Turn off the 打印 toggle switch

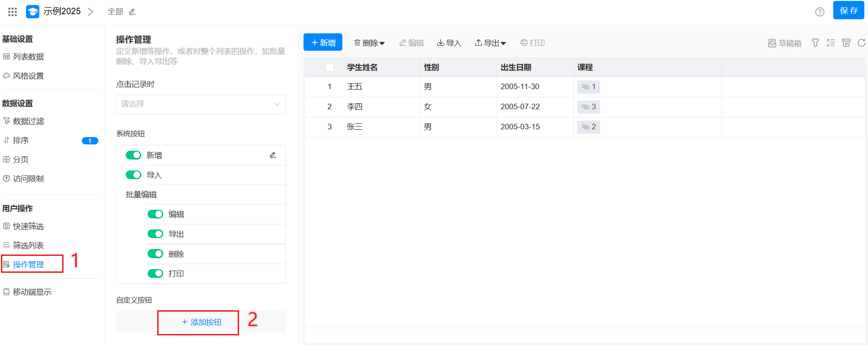coord(155,274)
